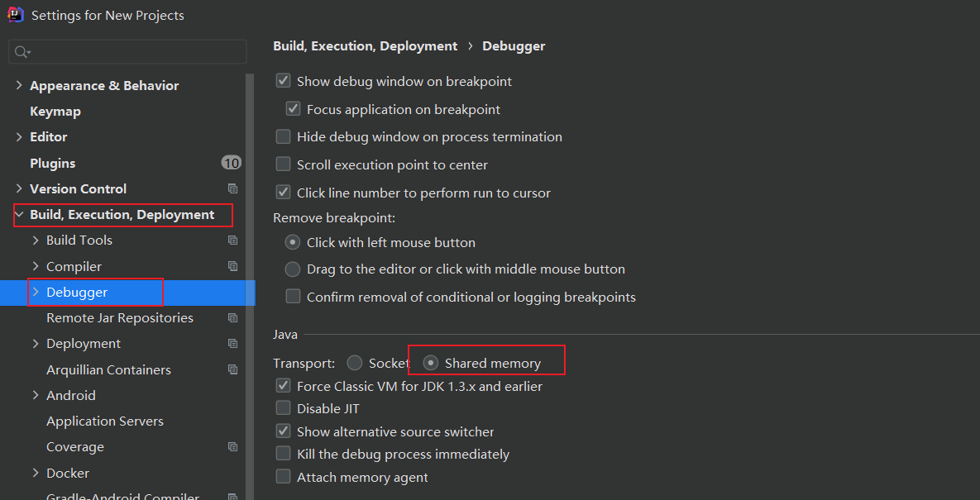
Task: Click the project-level icon beside Version Control
Action: (x=232, y=188)
